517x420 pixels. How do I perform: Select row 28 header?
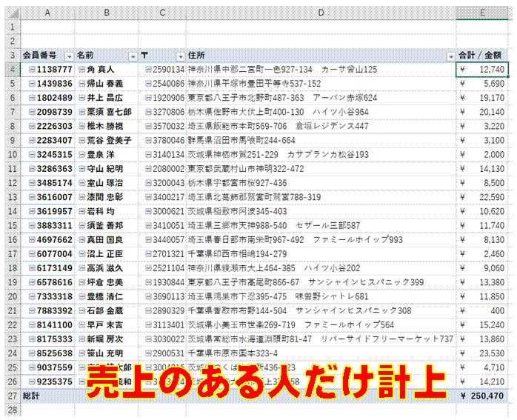point(13,410)
